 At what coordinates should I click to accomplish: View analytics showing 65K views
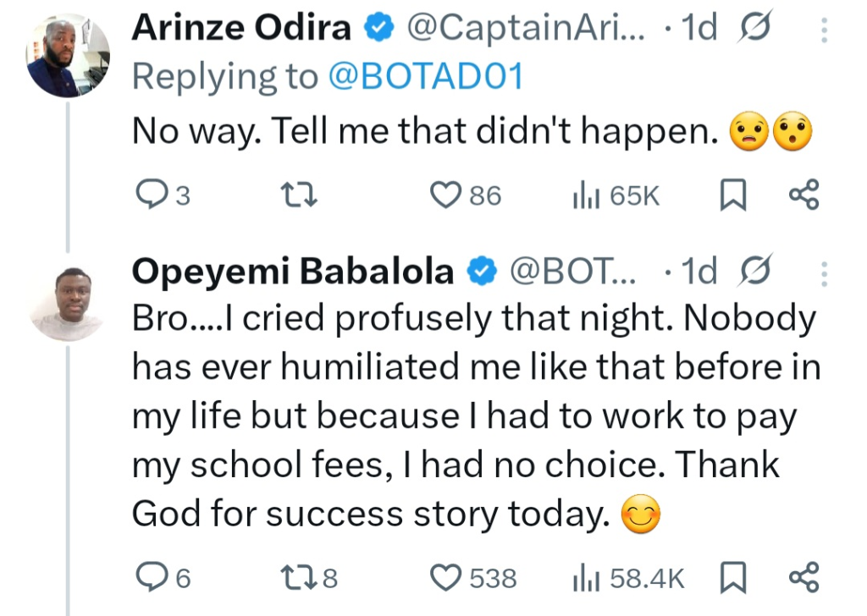tap(586, 195)
